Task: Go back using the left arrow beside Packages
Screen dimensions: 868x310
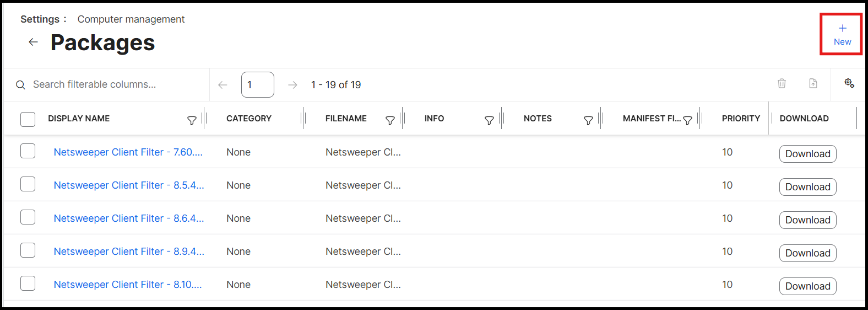Action: pos(33,42)
